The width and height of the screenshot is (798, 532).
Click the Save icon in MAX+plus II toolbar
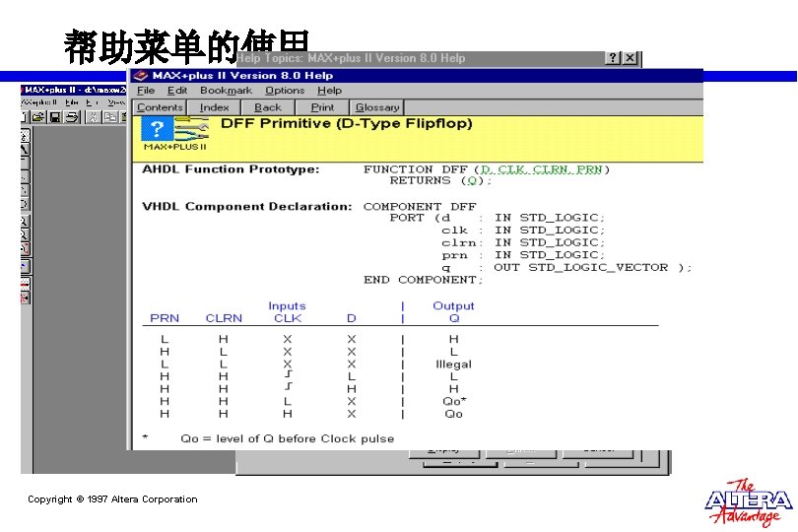(55, 117)
